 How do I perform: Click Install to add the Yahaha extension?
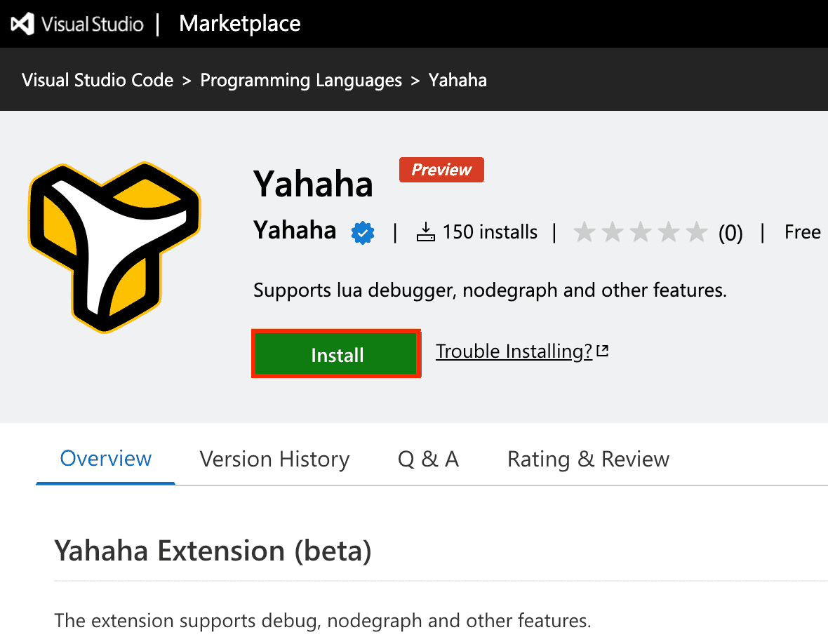tap(335, 354)
